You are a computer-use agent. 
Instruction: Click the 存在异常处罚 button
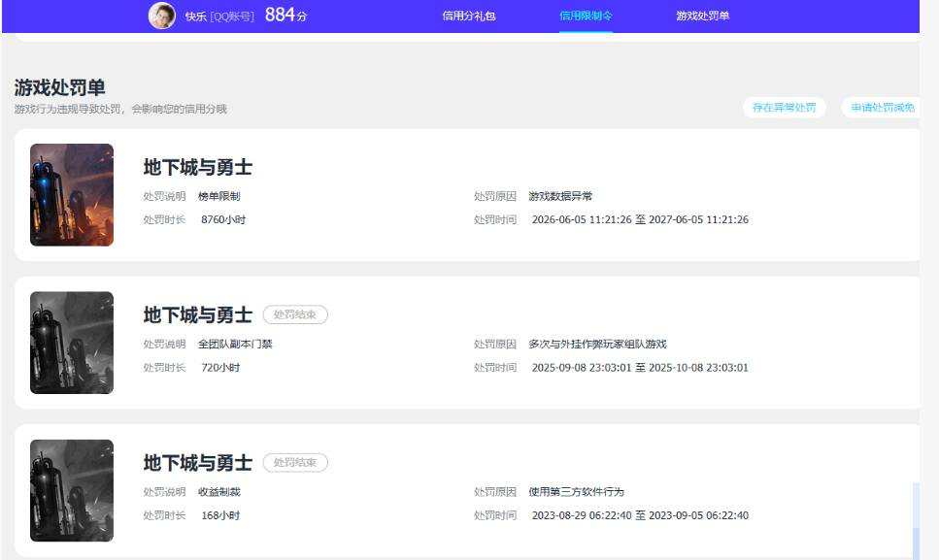point(784,108)
